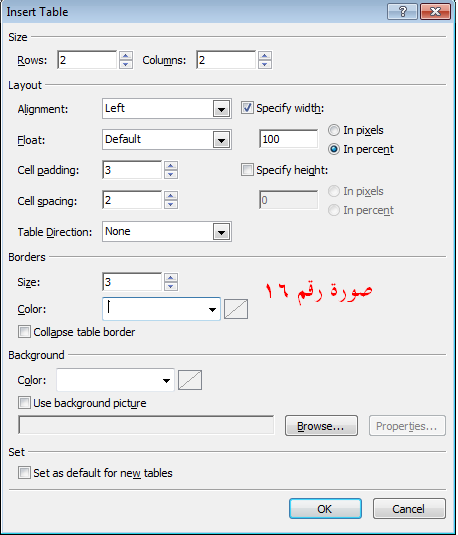This screenshot has width=458, height=535.
Task: Confirm dialog with OK button
Action: (x=325, y=509)
